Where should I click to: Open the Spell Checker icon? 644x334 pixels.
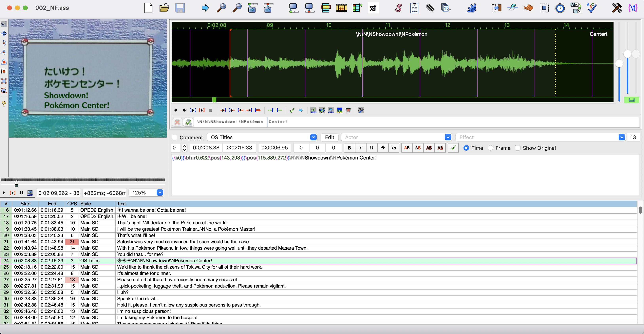click(x=592, y=8)
